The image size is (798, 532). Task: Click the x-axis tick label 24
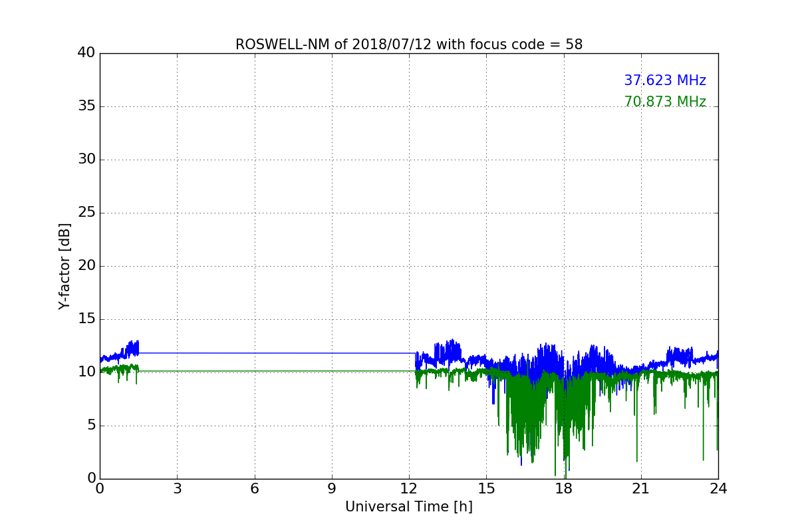[718, 489]
